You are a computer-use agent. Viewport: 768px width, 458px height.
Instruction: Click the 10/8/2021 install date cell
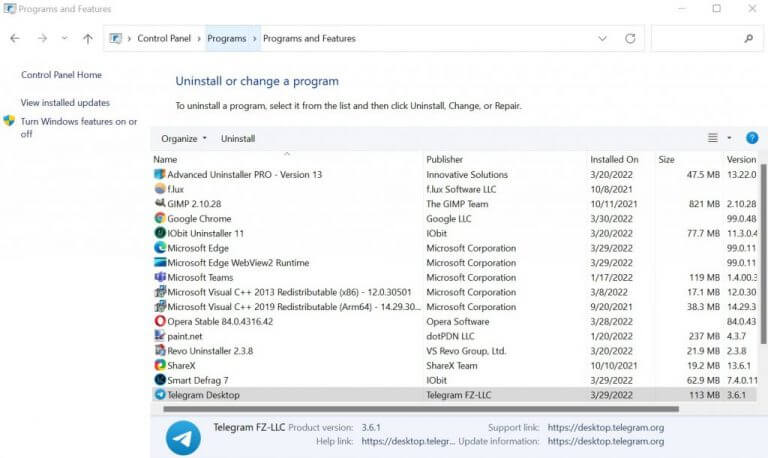(x=611, y=189)
